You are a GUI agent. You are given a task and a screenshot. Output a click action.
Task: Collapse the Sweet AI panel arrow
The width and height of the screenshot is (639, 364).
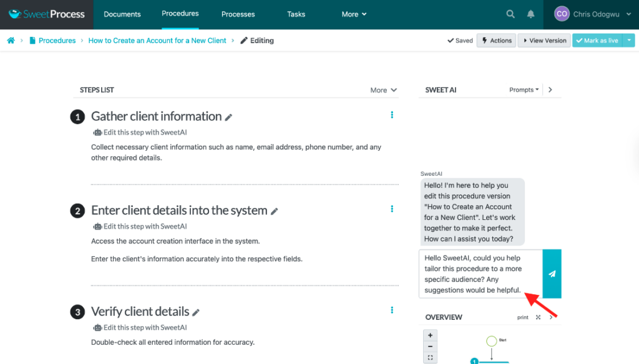(550, 90)
